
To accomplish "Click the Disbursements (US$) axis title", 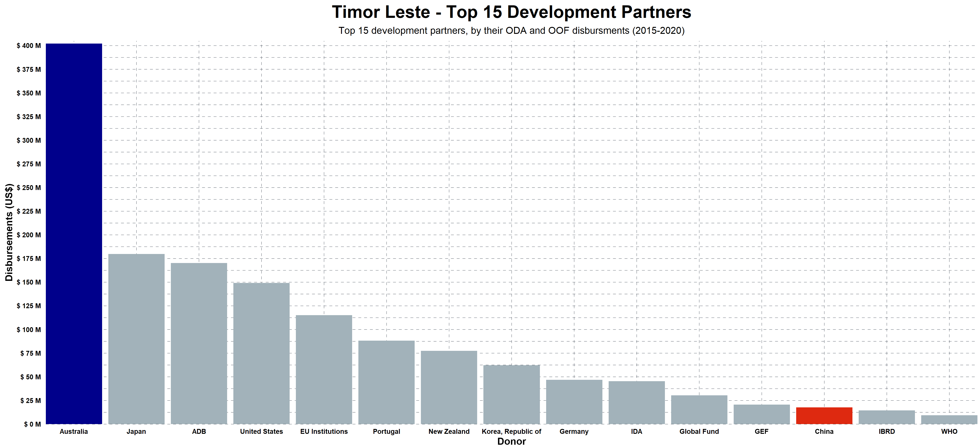I will click(9, 232).
